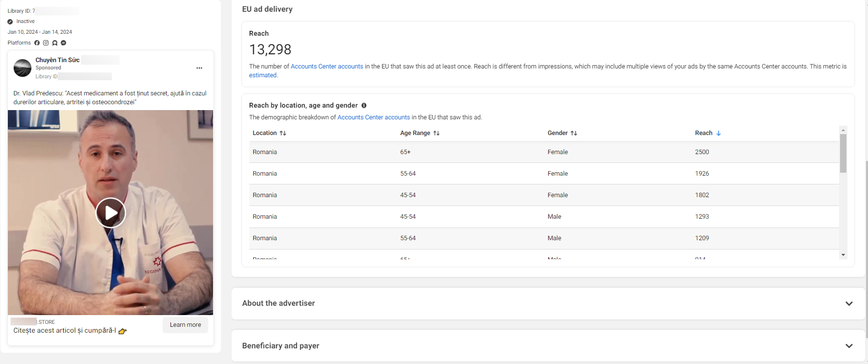Click the EU ad delivery heading
868x364 pixels.
coord(267,9)
